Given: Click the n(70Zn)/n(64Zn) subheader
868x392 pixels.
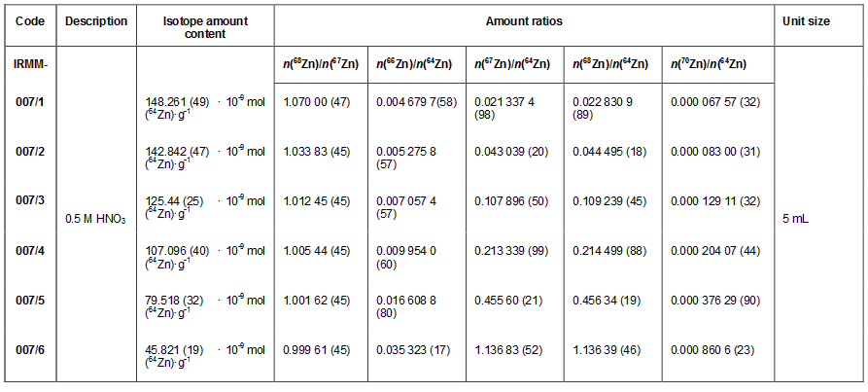Looking at the screenshot, I should click(x=708, y=64).
